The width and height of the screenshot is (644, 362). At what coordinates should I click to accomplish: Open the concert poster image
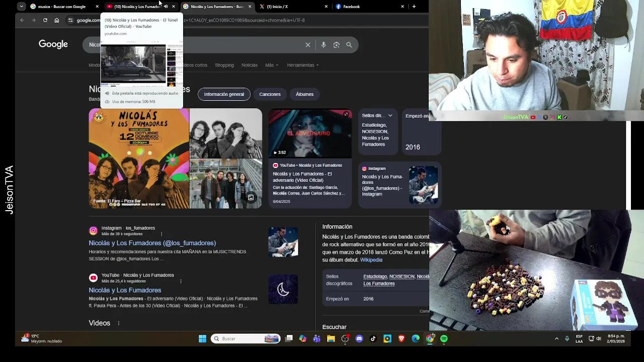139,158
